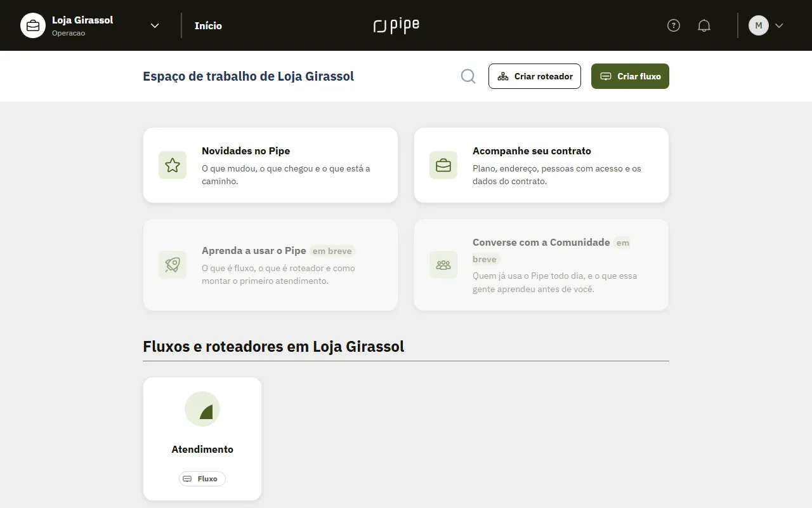Click the em breve badge on Aprenda card
Viewport: 812px width, 508px height.
[332, 251]
